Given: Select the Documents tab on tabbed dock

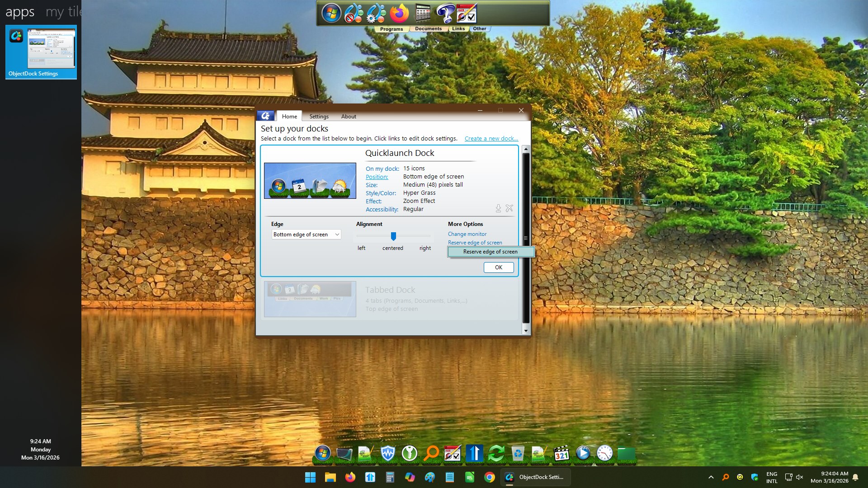Looking at the screenshot, I should click(428, 29).
